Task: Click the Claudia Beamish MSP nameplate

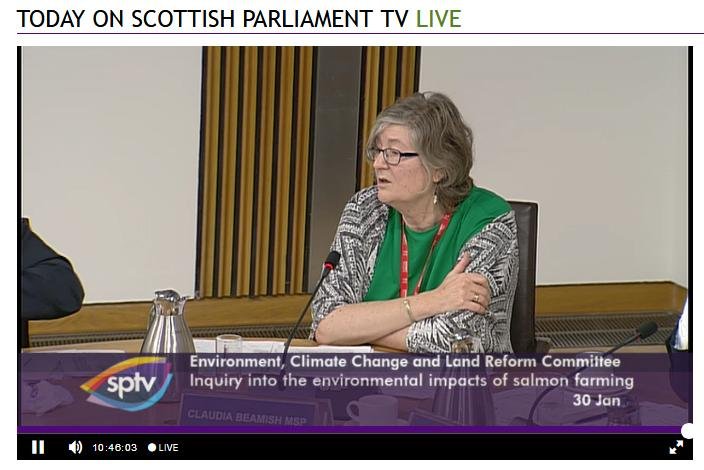Action: point(247,417)
